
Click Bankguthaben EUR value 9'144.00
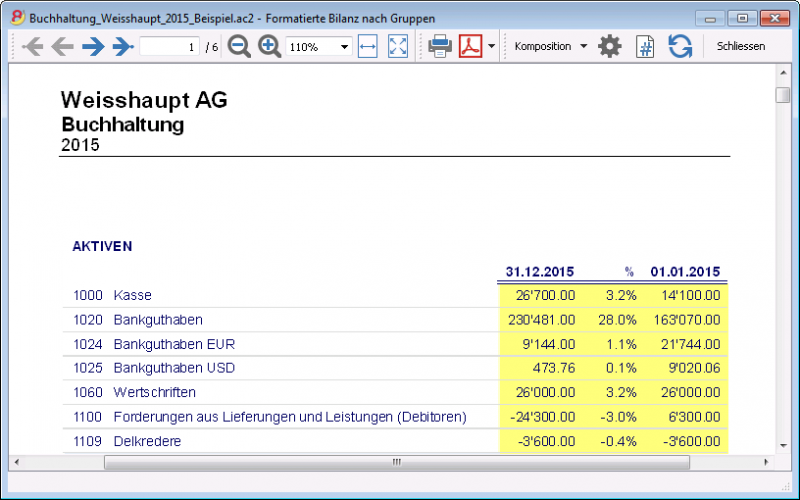(x=549, y=344)
